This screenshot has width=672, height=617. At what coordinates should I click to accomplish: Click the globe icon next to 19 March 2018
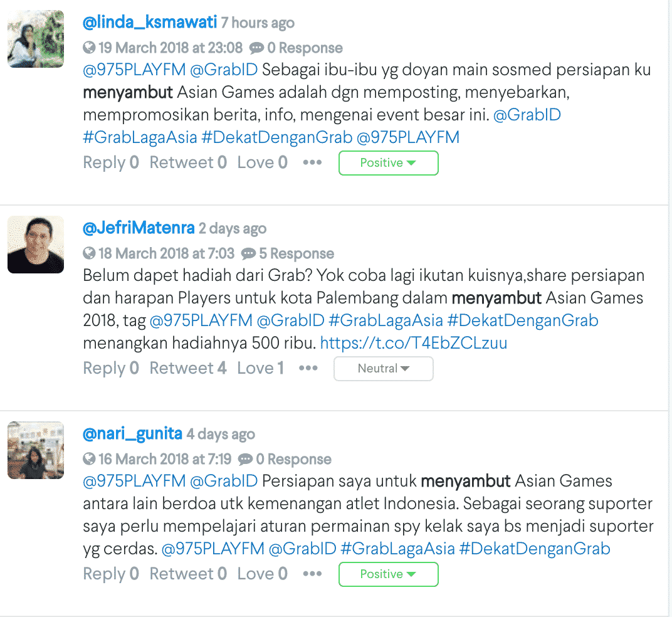point(89,48)
